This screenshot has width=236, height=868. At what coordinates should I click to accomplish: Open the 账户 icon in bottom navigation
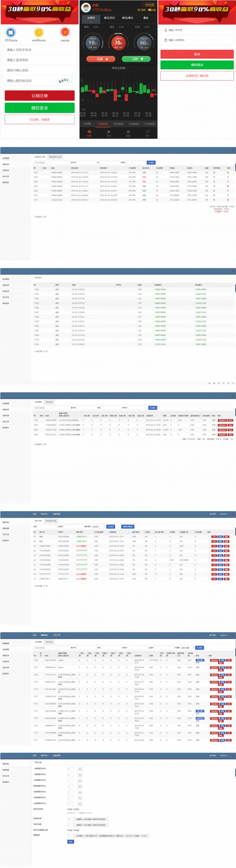click(147, 133)
